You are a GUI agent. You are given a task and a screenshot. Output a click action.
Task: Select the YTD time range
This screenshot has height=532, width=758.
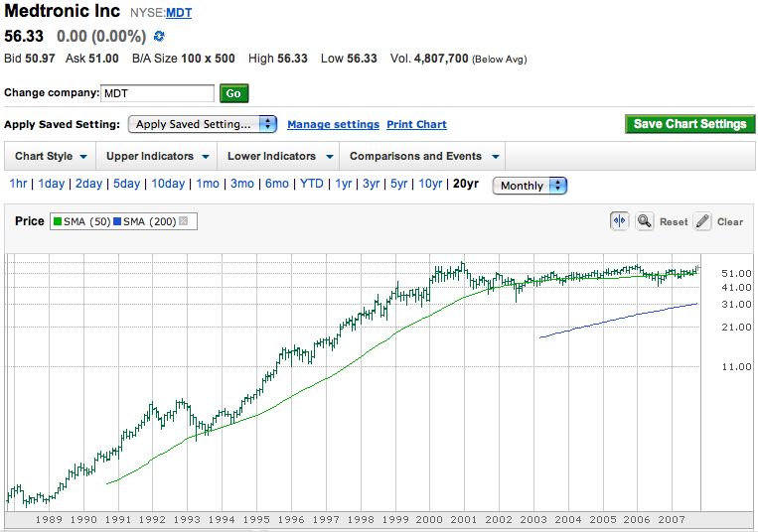(x=312, y=185)
